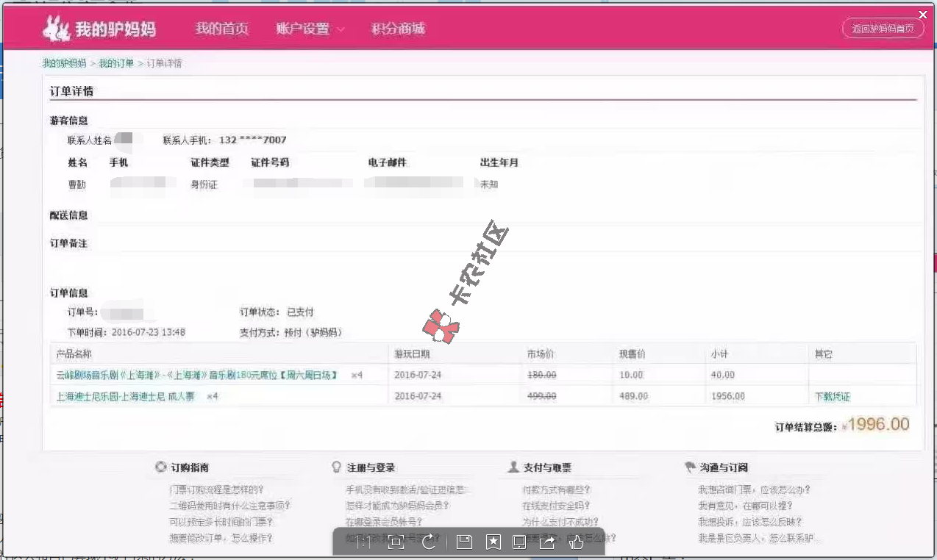
Task: Open help link 二维码使用时有什么注意事项？
Action: coord(229,506)
